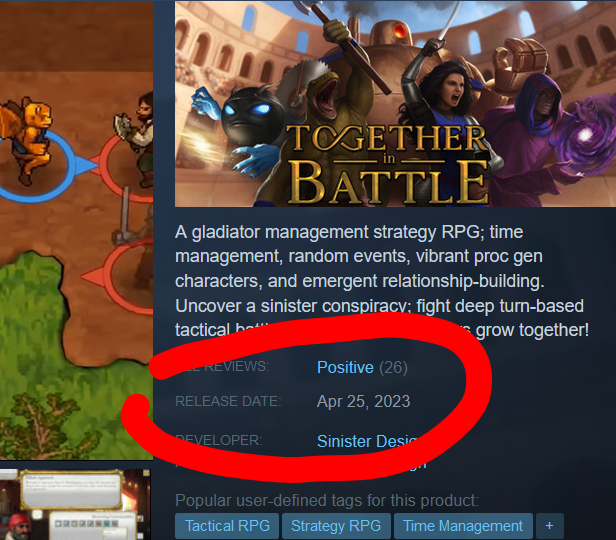This screenshot has height=540, width=616.
Task: Select the Strategy RPG tag
Action: pyautogui.click(x=336, y=526)
